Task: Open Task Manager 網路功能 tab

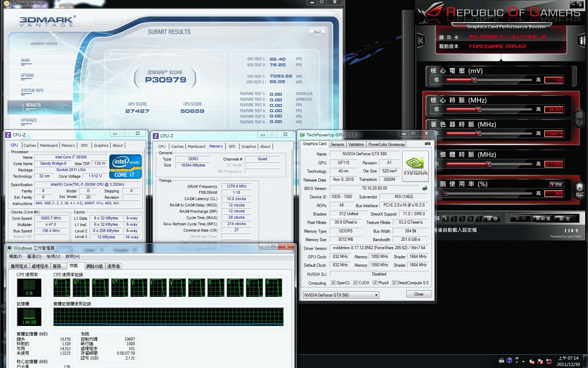Action: click(94, 266)
